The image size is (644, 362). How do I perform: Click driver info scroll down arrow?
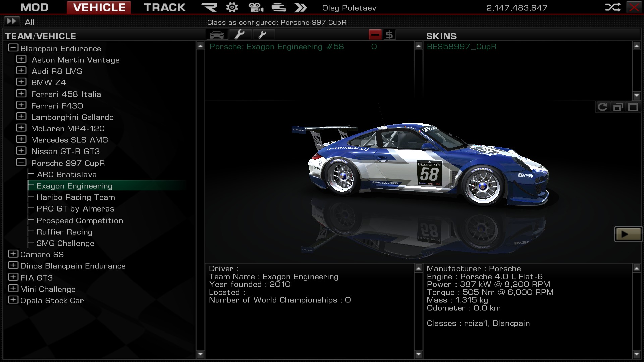[x=418, y=354]
